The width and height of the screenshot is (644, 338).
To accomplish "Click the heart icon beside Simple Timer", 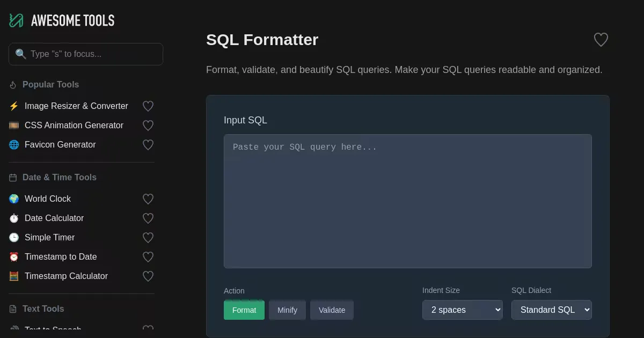I will tap(148, 238).
